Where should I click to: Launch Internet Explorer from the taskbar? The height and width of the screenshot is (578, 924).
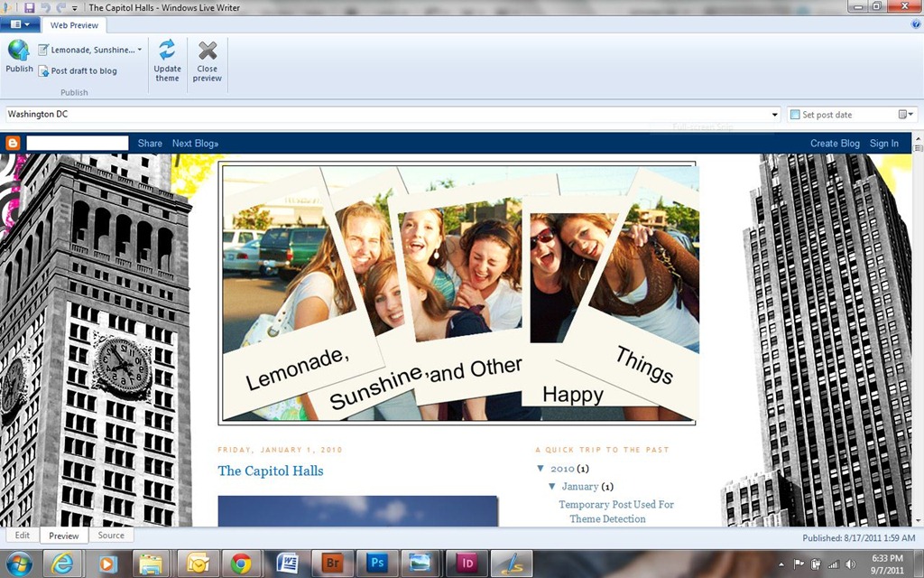pos(60,564)
